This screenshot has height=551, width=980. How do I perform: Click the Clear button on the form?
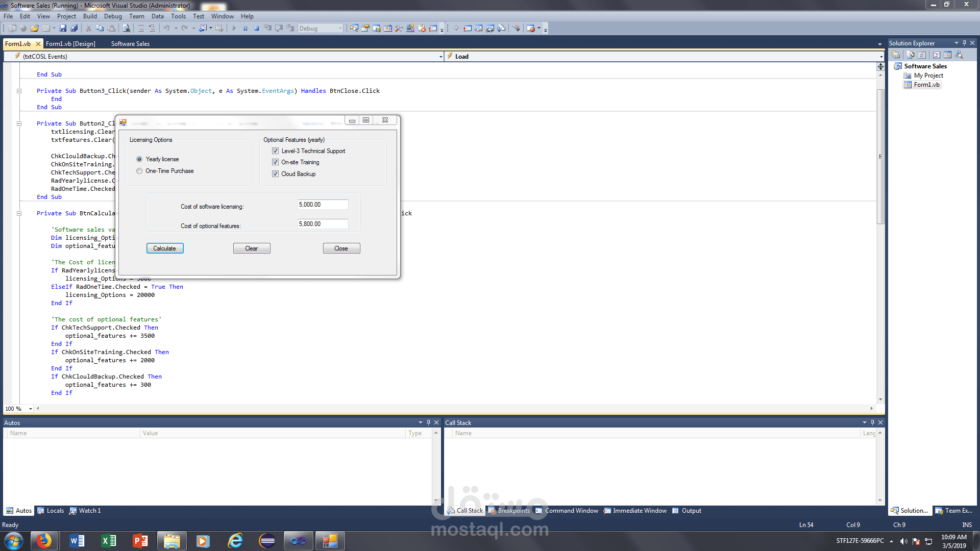click(252, 248)
